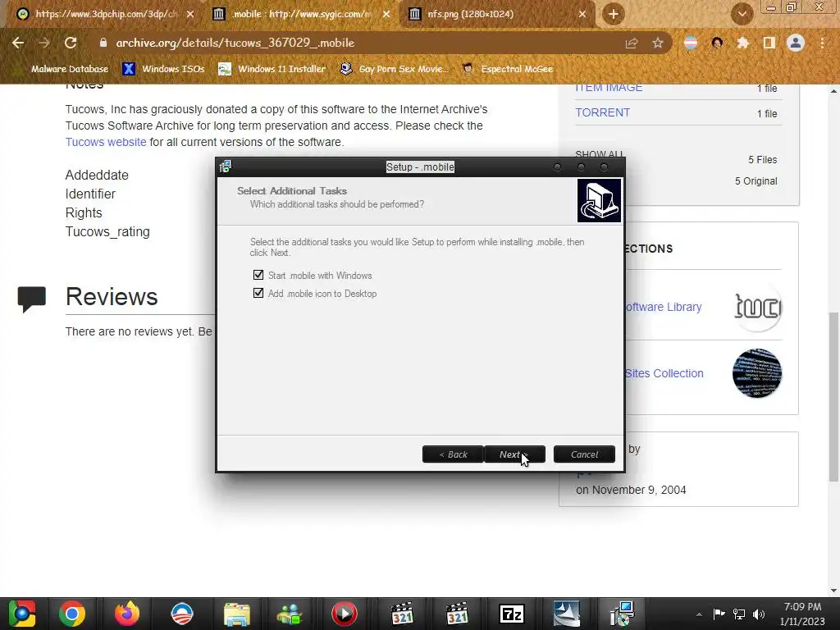Bookmark this page with star icon

[658, 43]
